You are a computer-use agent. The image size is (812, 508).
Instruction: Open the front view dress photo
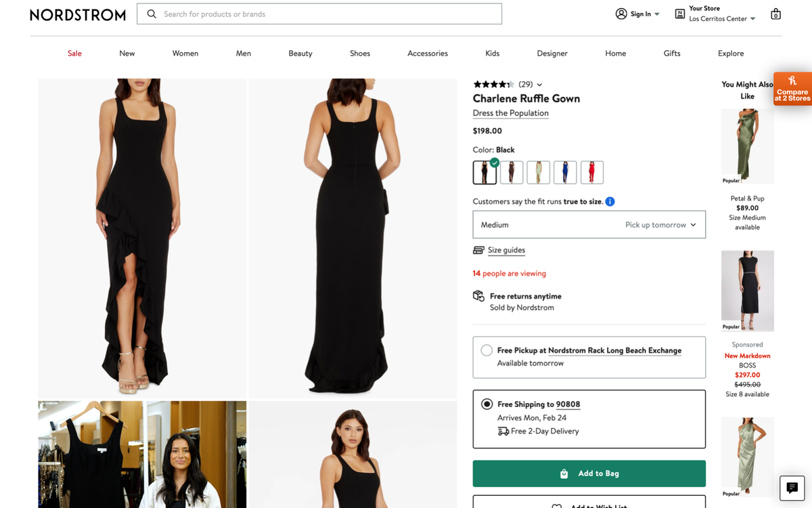(142, 238)
